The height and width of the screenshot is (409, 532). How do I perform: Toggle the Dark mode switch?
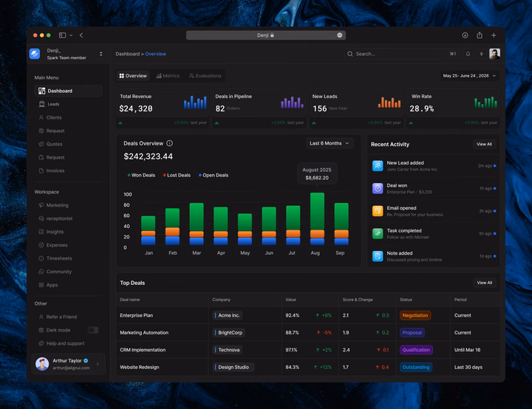pos(93,330)
